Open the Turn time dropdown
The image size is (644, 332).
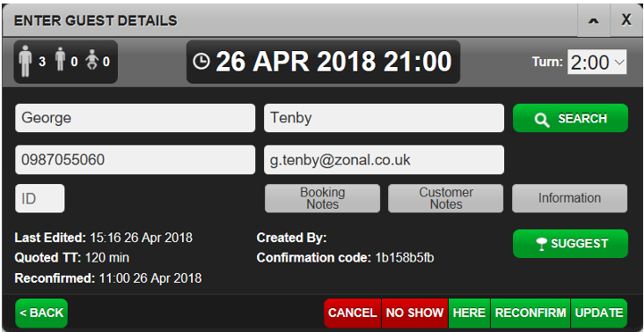[596, 62]
